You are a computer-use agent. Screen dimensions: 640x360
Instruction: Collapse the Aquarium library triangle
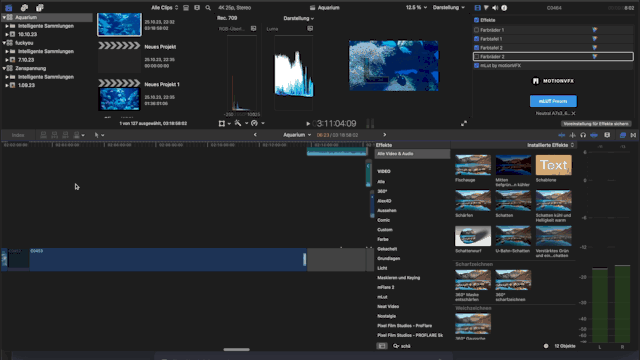pos(4,18)
